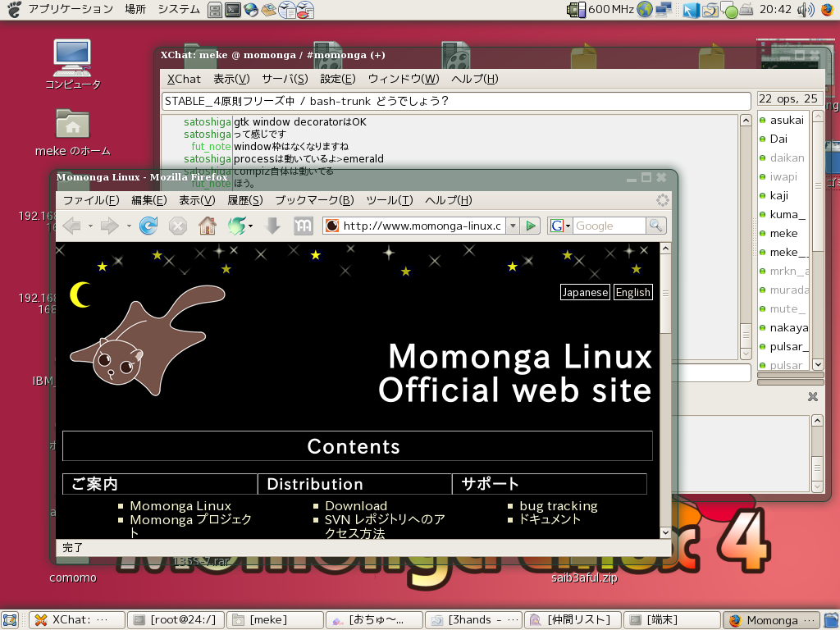Open the search engine selector dropdown
The image size is (840, 630).
coord(559,226)
